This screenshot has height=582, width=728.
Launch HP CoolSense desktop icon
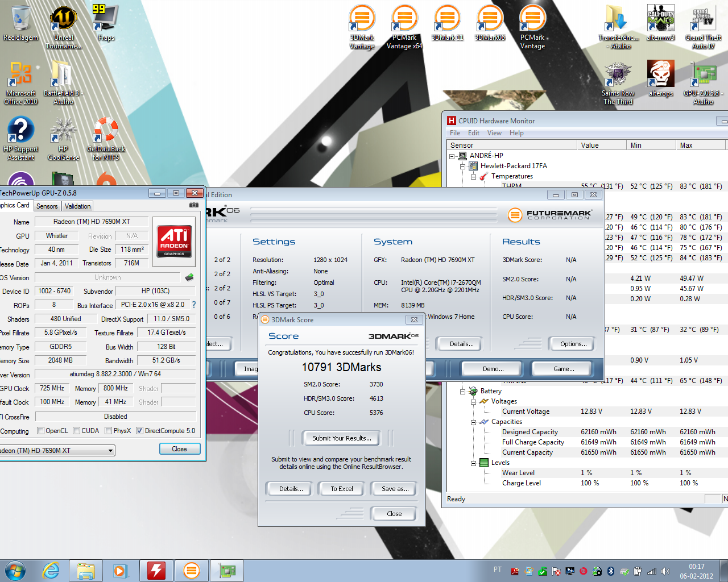(x=64, y=139)
